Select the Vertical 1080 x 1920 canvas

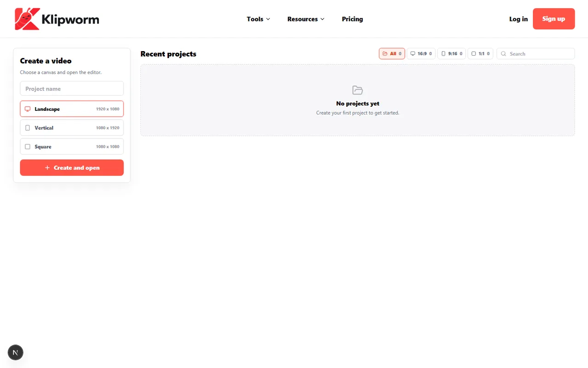[72, 128]
